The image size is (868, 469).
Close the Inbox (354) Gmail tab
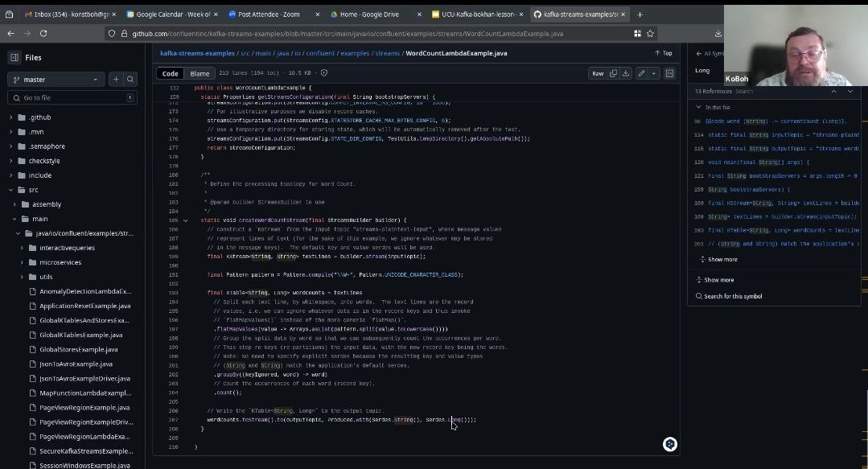(x=113, y=14)
